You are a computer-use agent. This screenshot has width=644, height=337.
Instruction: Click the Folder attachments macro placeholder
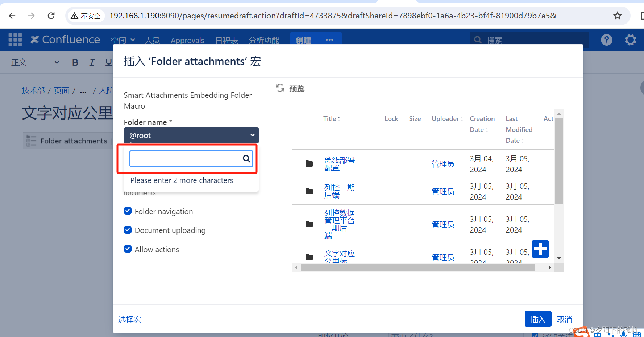pos(68,141)
